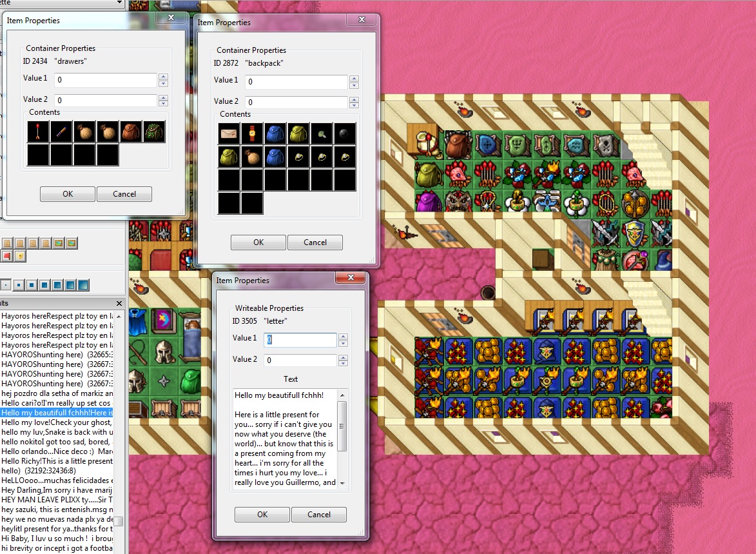Screen dimensions: 756x554
Task: Select result 'hej pozdro dla setha of markiz'
Action: (57, 393)
